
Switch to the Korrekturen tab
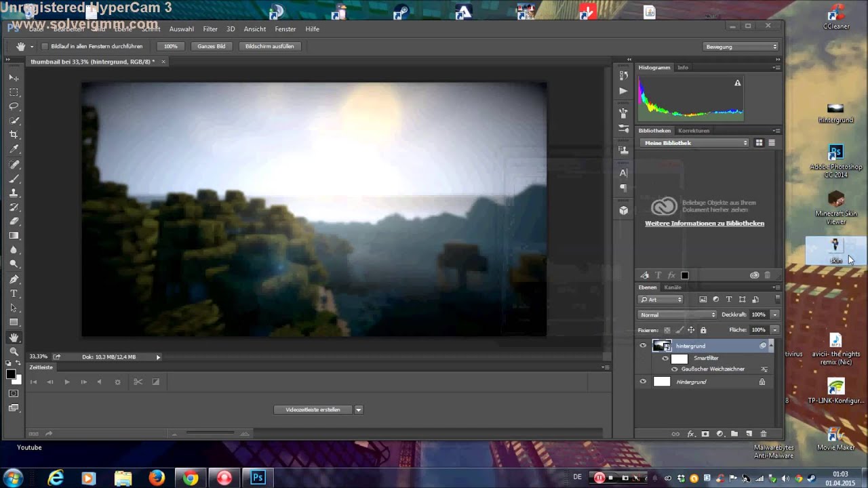[694, 131]
